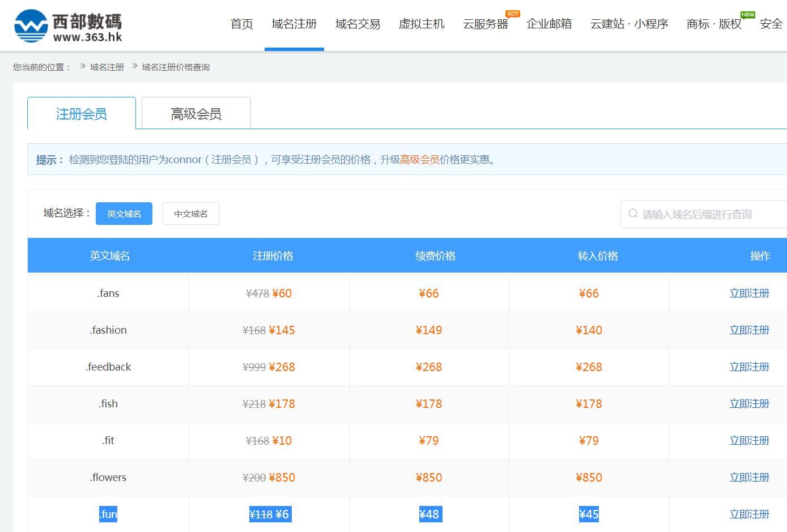Click the .fish domain cell

click(x=108, y=403)
